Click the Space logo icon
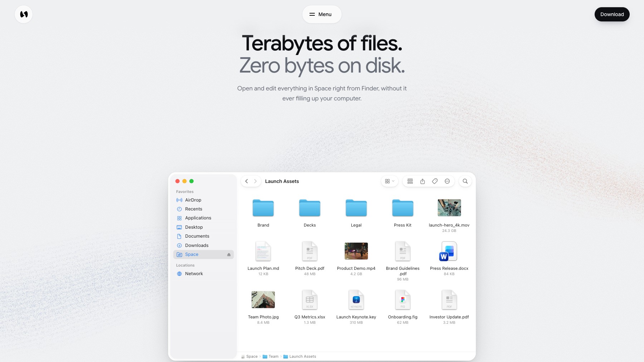 [x=24, y=14]
